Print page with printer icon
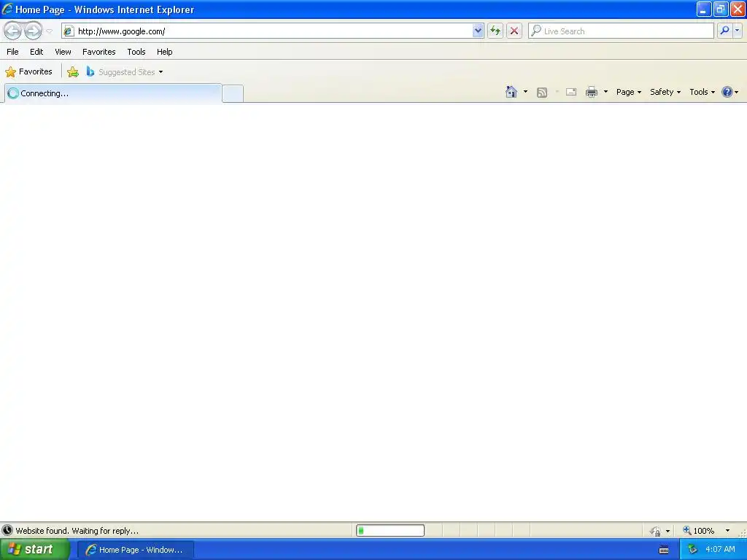 pyautogui.click(x=592, y=92)
